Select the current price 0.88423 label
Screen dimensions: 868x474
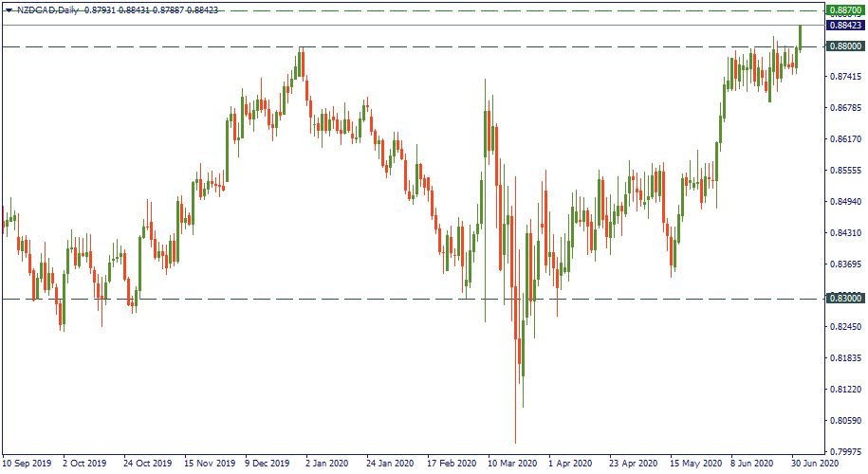[843, 26]
